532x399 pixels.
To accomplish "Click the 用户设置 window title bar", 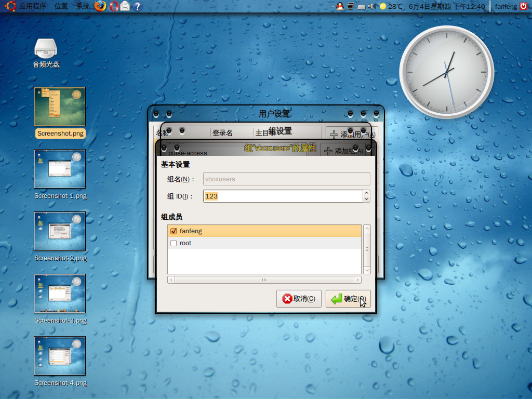I will click(274, 114).
